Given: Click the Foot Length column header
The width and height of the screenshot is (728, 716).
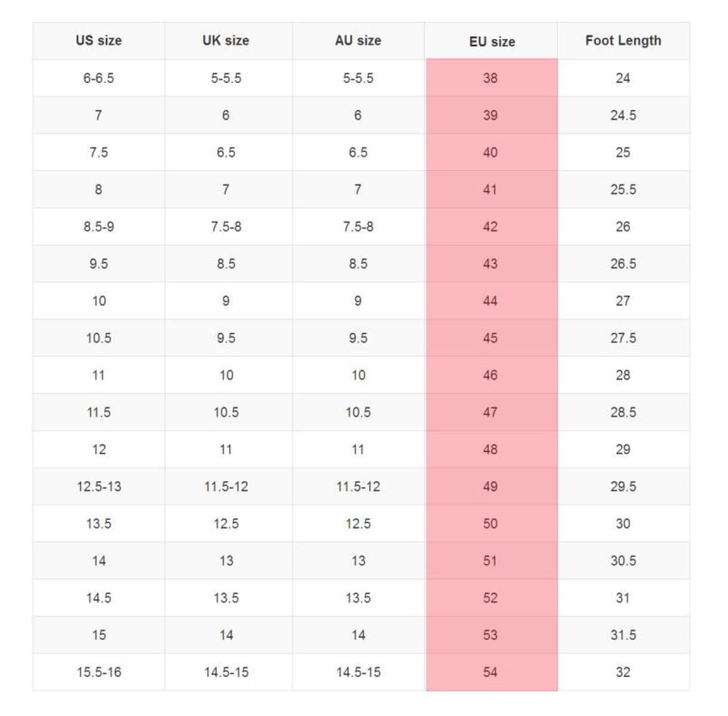Looking at the screenshot, I should 623,41.
